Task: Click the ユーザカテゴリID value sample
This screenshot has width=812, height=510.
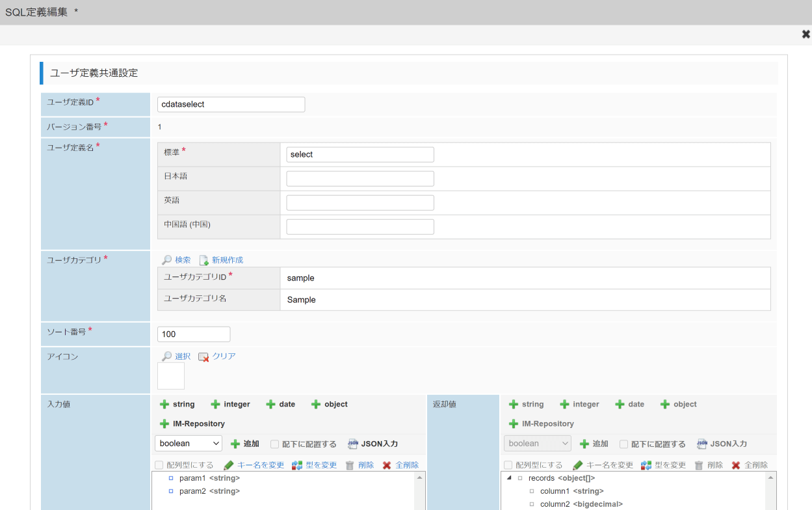Action: tap(301, 278)
